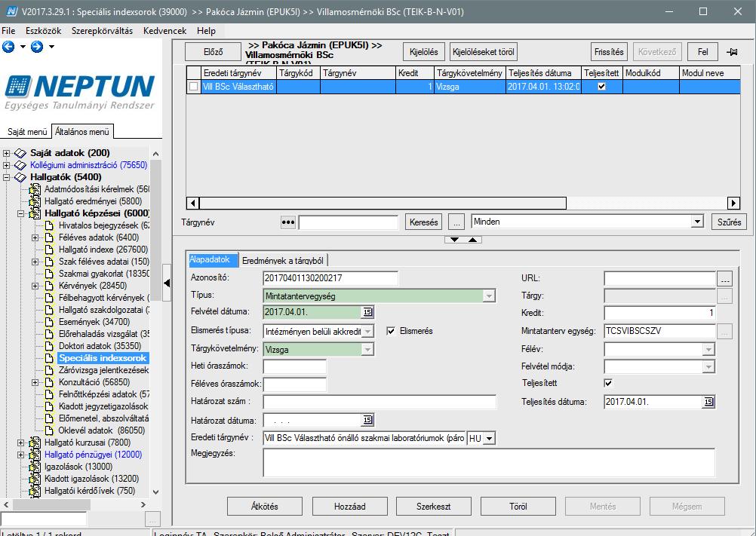Viewport: 756px width, 536px height.
Task: Click the Határozat szám input field
Action: click(x=380, y=402)
